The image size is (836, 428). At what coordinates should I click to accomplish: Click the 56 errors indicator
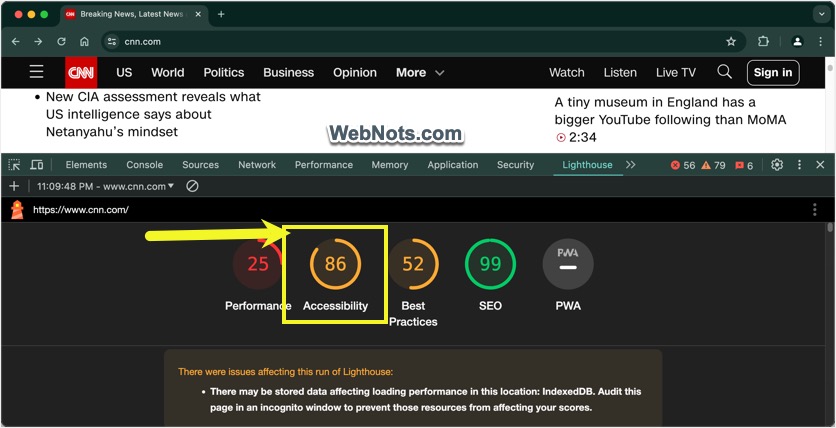(683, 165)
